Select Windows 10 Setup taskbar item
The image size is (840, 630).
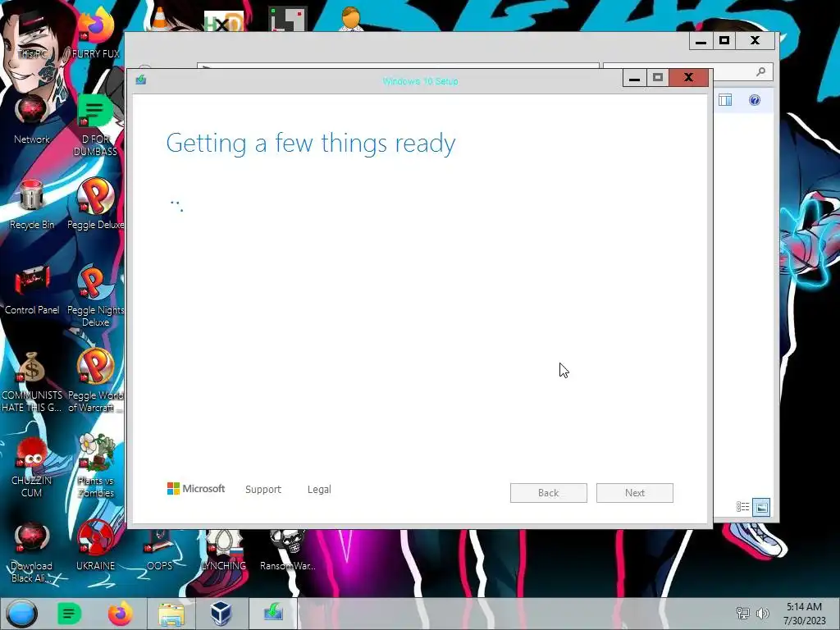pyautogui.click(x=274, y=614)
